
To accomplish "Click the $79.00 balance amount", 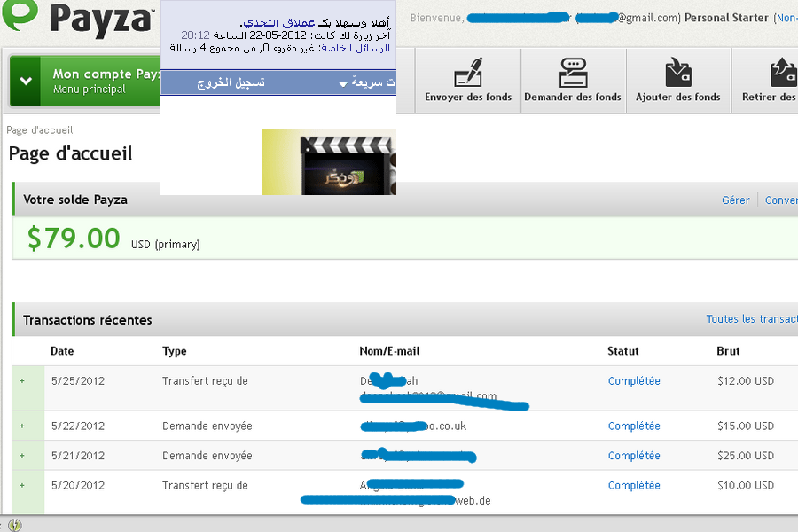I will click(74, 239).
